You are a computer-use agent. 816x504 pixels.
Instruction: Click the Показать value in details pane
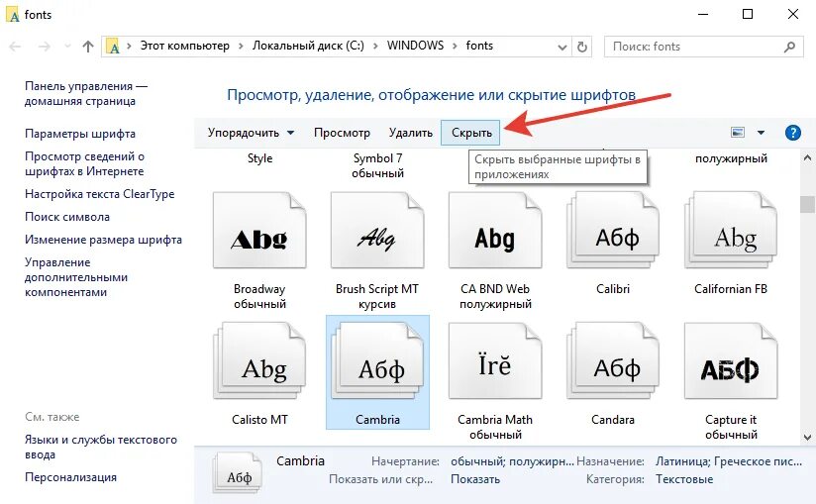pyautogui.click(x=475, y=479)
